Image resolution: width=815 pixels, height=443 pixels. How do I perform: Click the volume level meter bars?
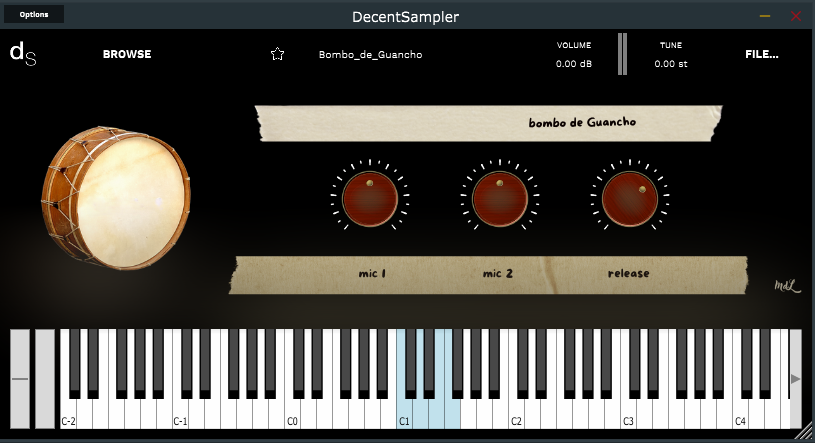pyautogui.click(x=622, y=54)
